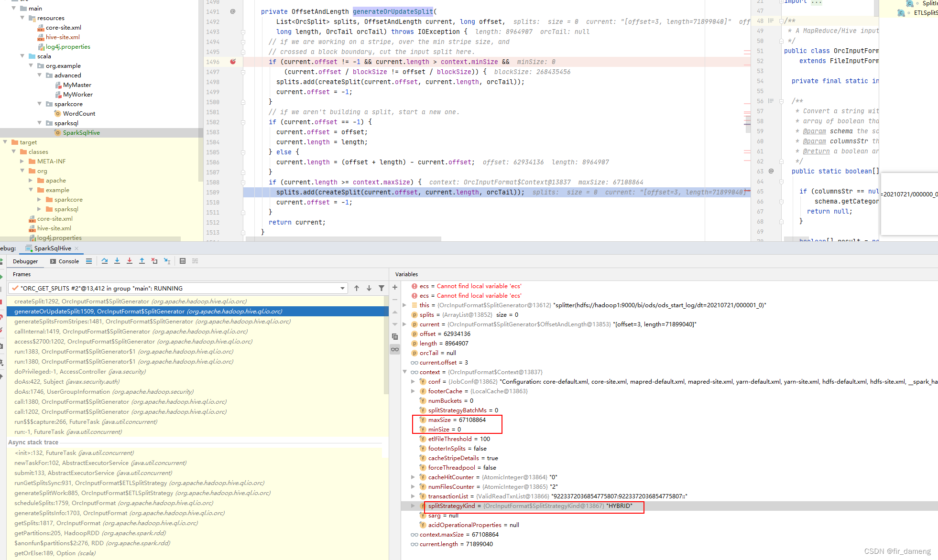Collapse the resources folder in project tree

click(22, 18)
